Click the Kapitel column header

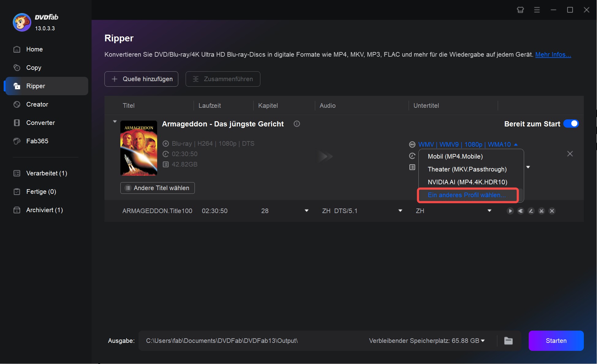[268, 106]
